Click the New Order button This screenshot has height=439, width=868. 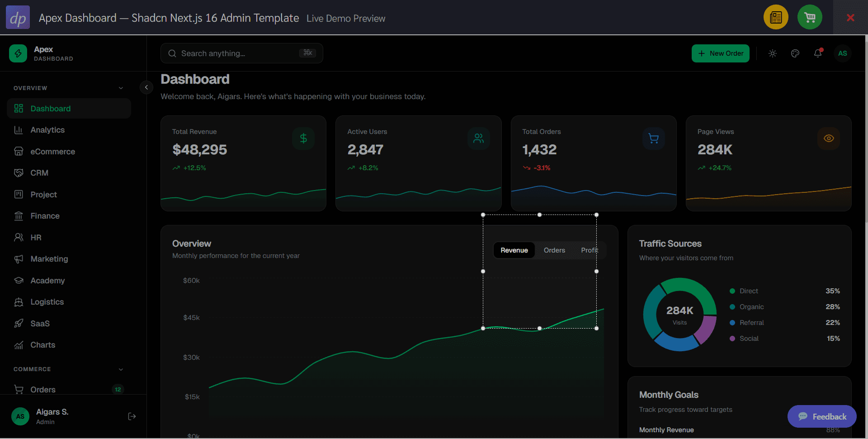point(721,53)
